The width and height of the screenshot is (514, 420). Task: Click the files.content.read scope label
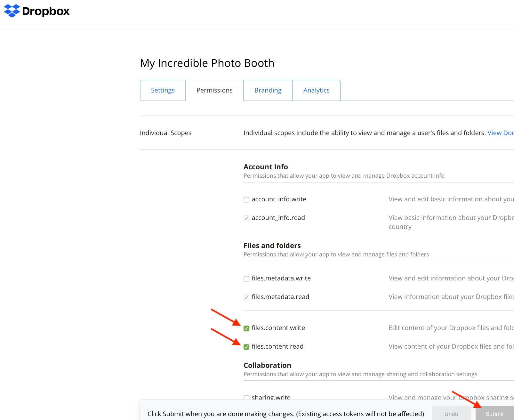pos(277,346)
